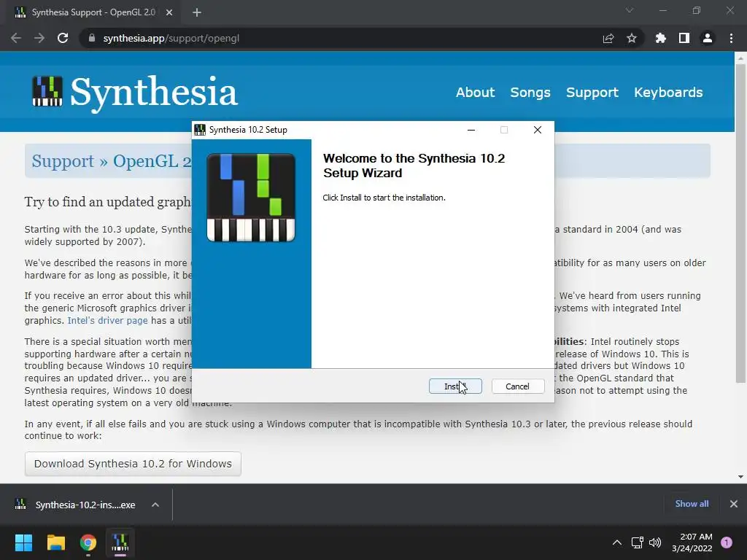Click the Intel's driver page link
Image resolution: width=747 pixels, height=560 pixels.
coord(108,321)
